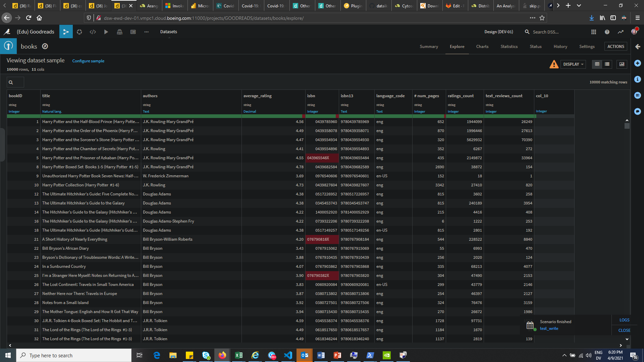The height and width of the screenshot is (362, 644).
Task: Switch to the Statistics tab
Action: [x=509, y=46]
